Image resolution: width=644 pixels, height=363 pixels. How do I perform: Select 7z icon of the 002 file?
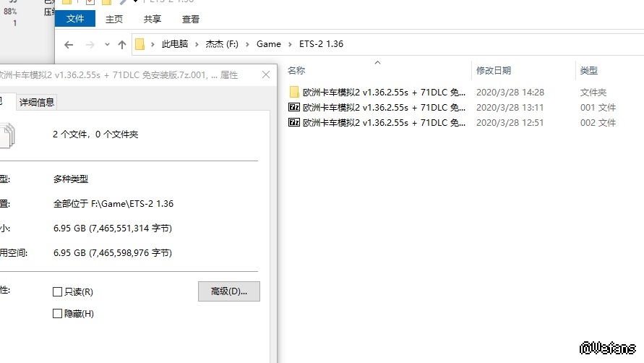point(294,122)
